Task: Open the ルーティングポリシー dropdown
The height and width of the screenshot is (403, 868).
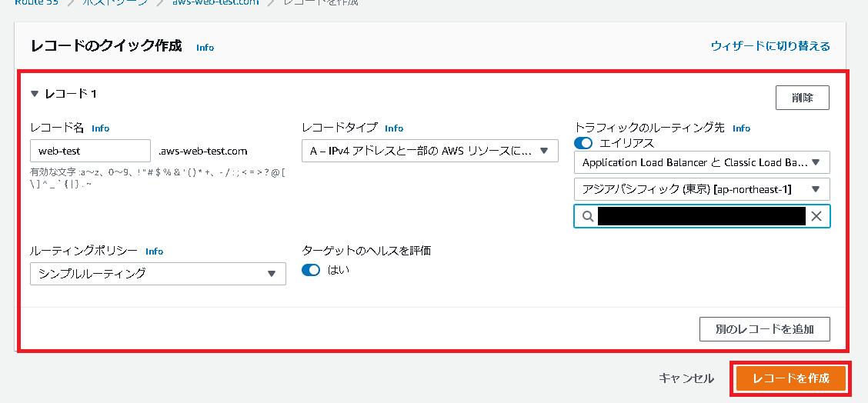Action: (x=158, y=274)
